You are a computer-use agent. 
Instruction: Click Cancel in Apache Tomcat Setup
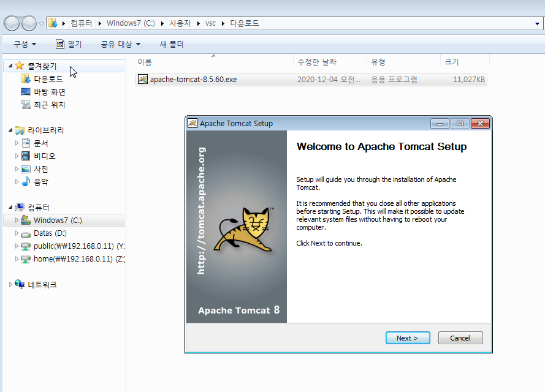[x=460, y=338]
